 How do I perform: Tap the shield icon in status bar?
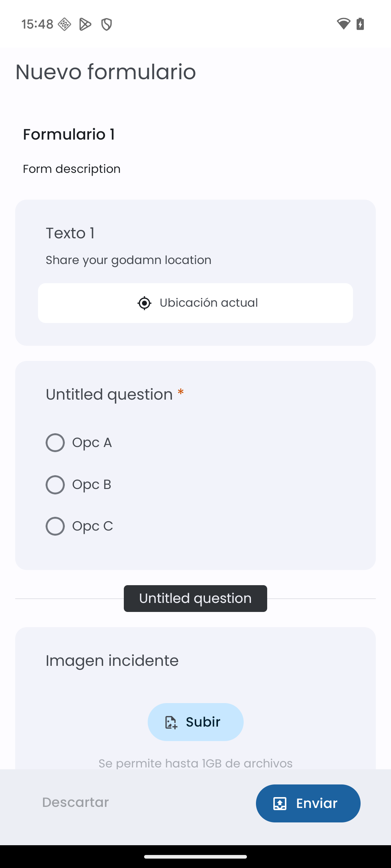[x=106, y=24]
